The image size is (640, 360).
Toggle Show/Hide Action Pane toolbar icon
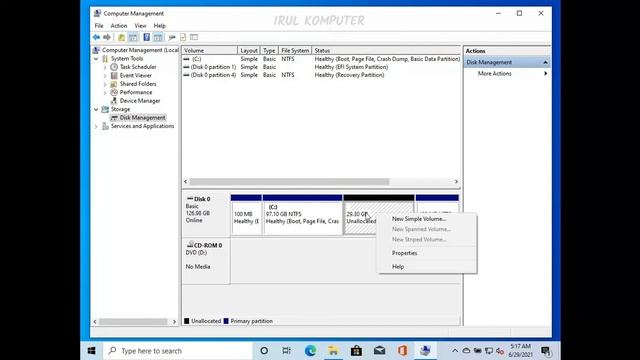click(158, 37)
